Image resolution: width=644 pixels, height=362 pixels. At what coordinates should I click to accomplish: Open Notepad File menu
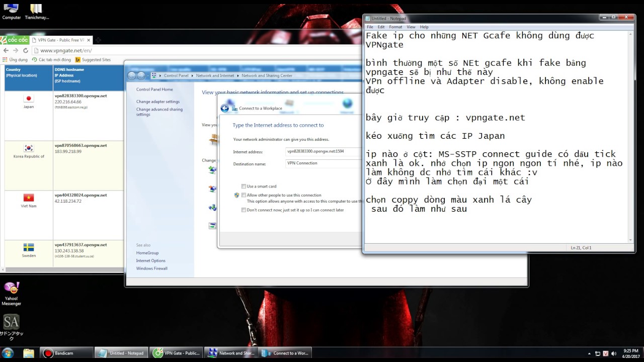370,27
